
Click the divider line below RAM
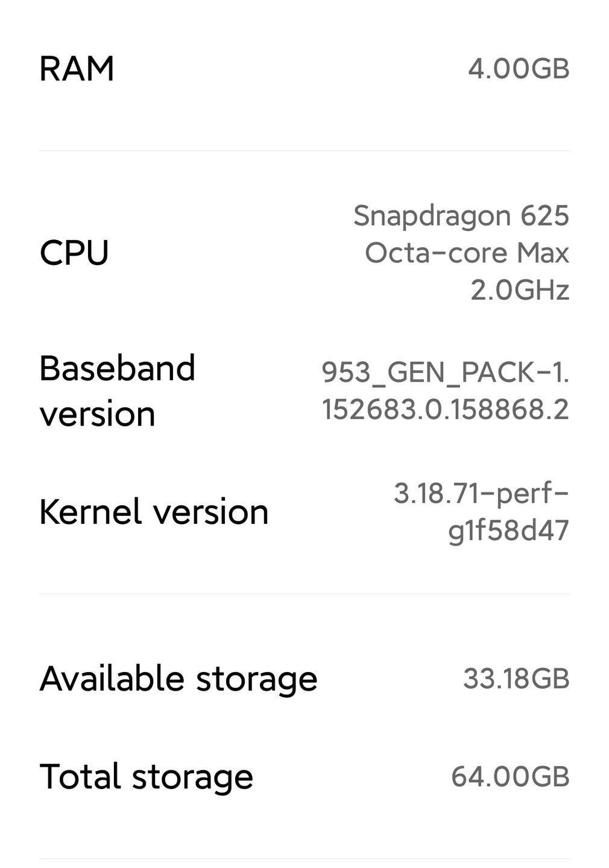(x=304, y=151)
